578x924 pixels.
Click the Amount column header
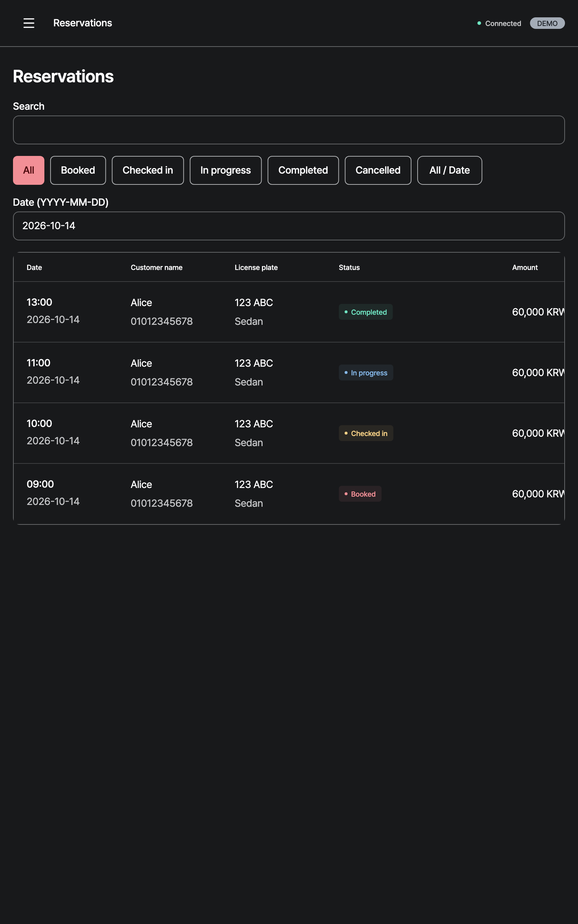tap(525, 267)
